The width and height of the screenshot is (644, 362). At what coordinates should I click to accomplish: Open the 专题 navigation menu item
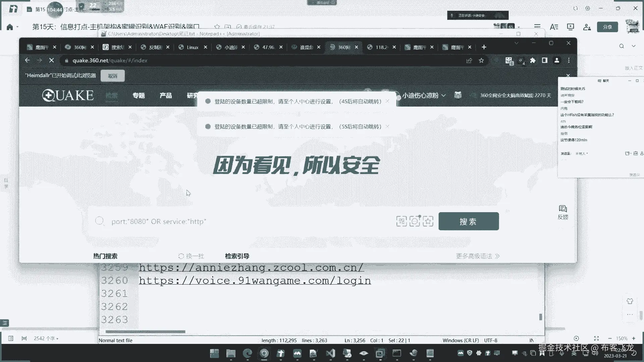(139, 96)
